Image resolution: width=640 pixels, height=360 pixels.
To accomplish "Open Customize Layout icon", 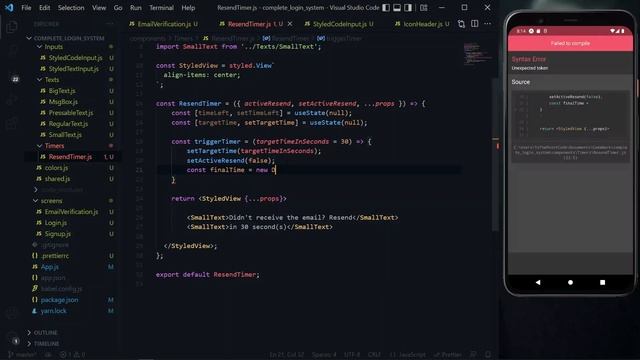I will (424, 8).
